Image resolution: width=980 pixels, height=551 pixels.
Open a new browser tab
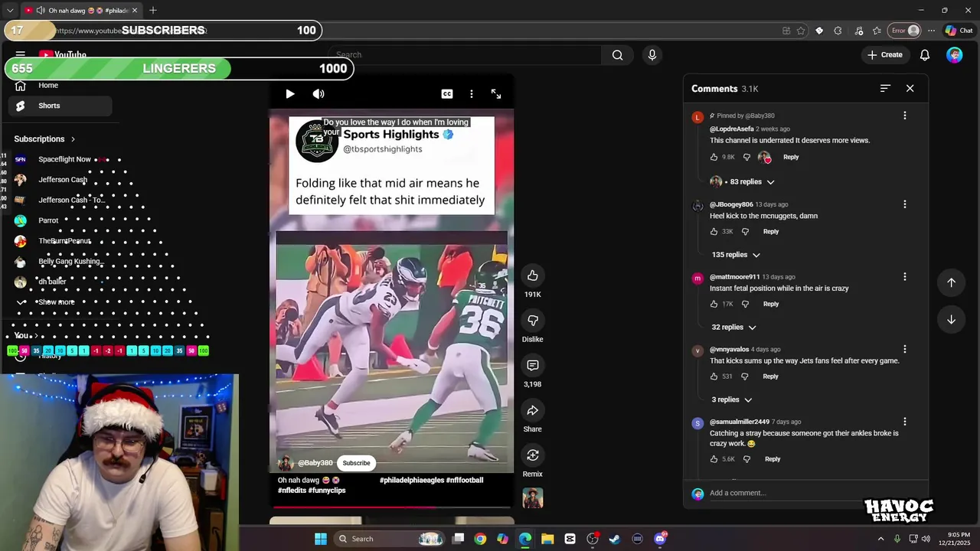pyautogui.click(x=153, y=11)
